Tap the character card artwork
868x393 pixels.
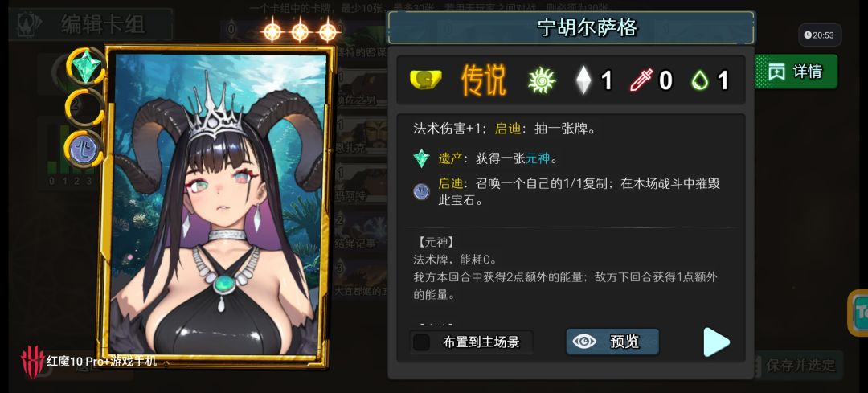click(218, 204)
